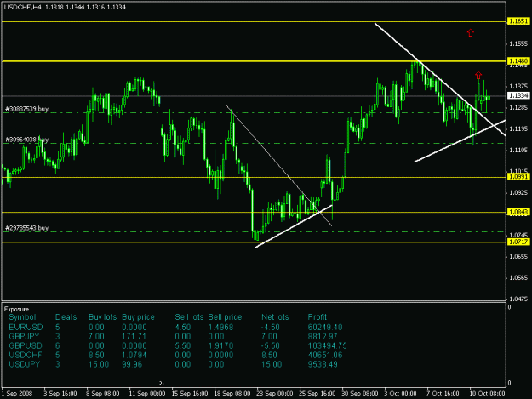The image size is (532, 399).
Task: Select the 1.1651 yellow price label
Action: click(x=518, y=21)
